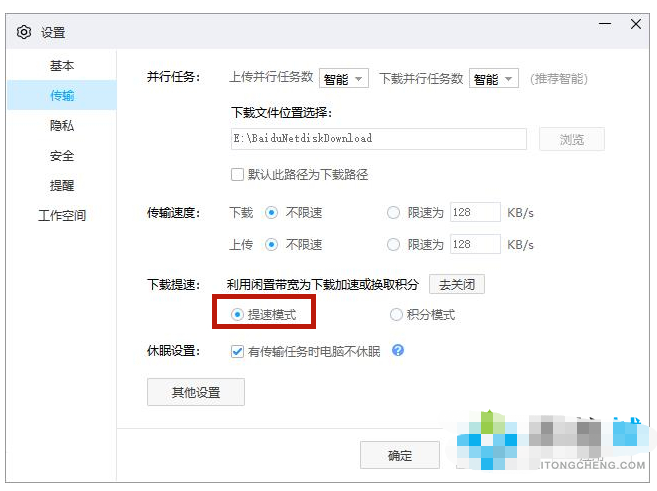The width and height of the screenshot is (657, 491).
Task: Select the 提速模式 radio option
Action: point(238,315)
